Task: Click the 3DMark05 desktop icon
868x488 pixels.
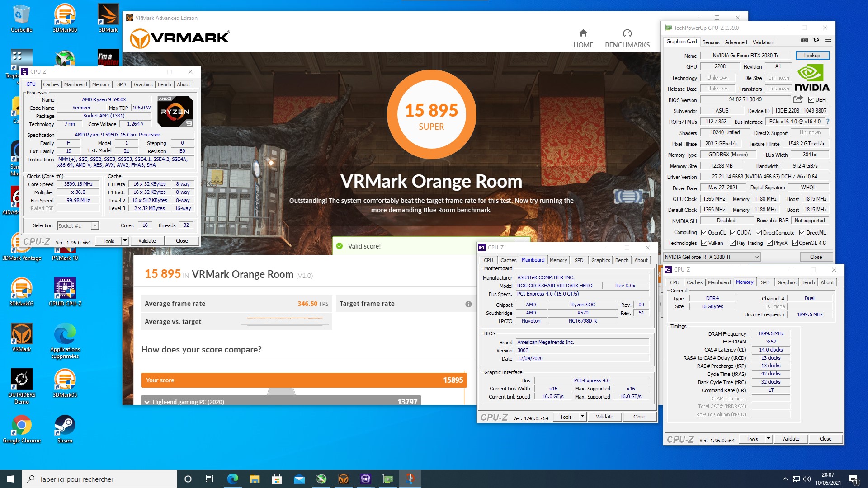Action: tap(65, 383)
